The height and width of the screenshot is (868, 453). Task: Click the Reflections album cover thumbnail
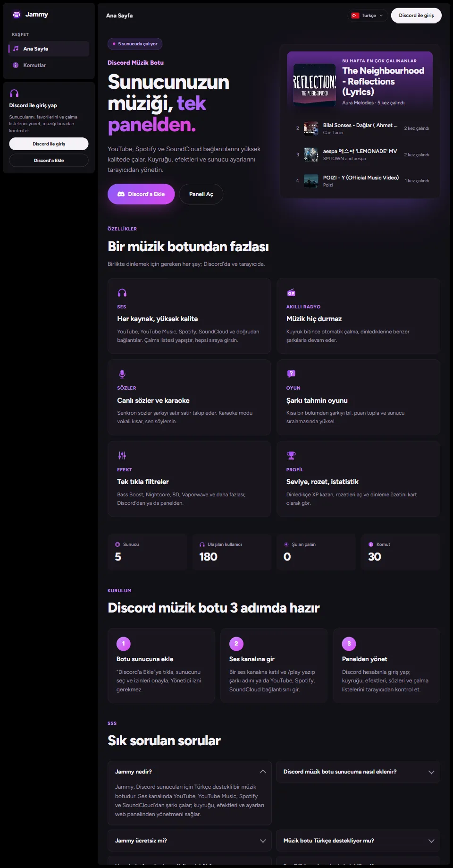click(315, 85)
